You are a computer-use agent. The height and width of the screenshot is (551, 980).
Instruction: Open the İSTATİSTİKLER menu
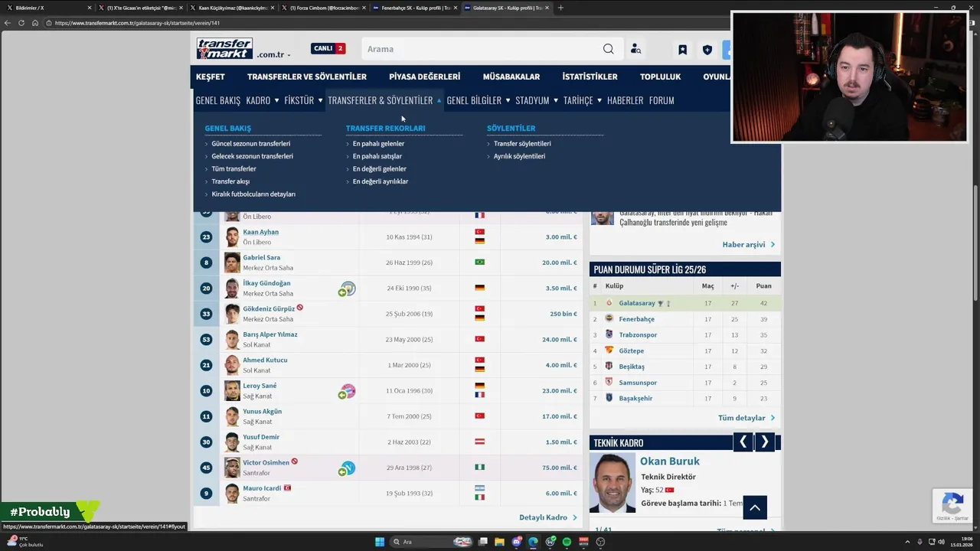pos(590,77)
